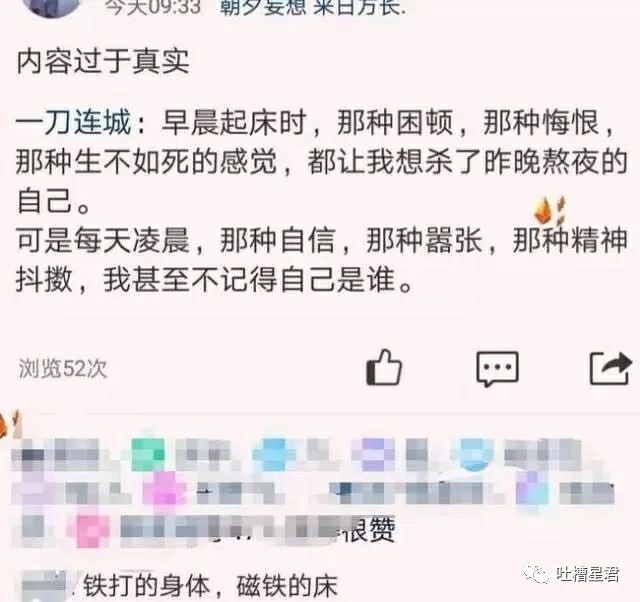This screenshot has width=640, height=602.
Task: Tap the share arrow icon
Action: tap(611, 368)
